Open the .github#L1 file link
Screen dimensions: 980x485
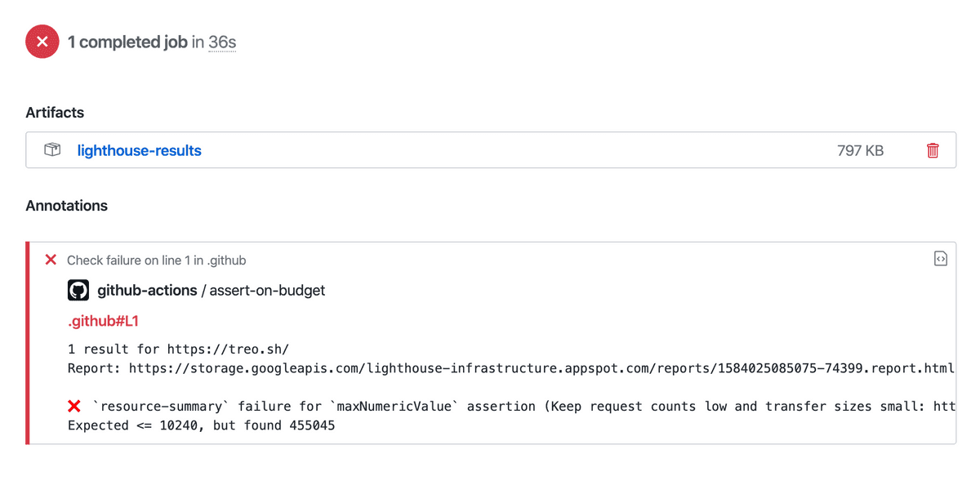point(100,320)
